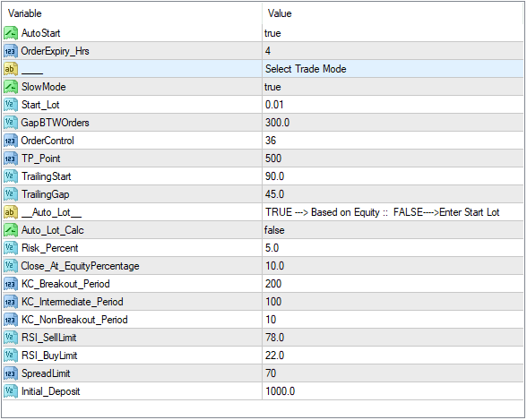Click the integer icon beside OrderControl
This screenshot has height=420, width=527.
(11, 141)
